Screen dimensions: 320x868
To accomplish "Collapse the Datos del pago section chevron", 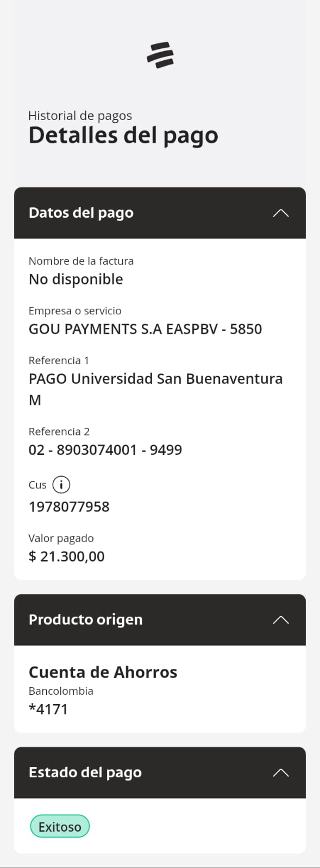I will pos(281,213).
